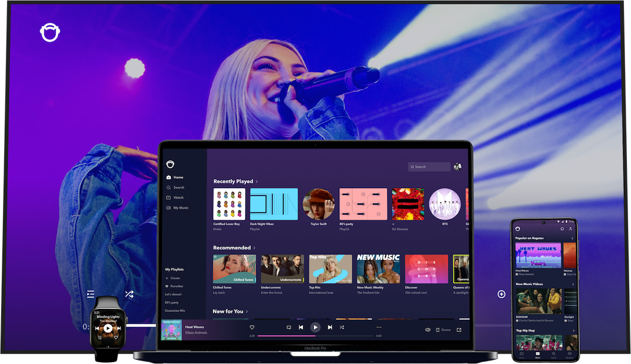Screen dimensions: 631x364
Task: Click the TV shuffle icon above the watch
Action: tap(129, 294)
